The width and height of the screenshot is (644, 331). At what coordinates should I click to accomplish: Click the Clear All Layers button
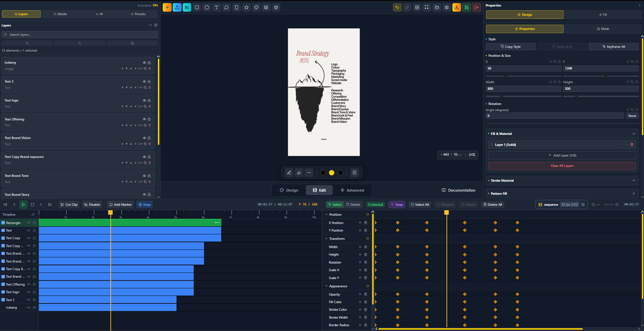[x=562, y=165]
